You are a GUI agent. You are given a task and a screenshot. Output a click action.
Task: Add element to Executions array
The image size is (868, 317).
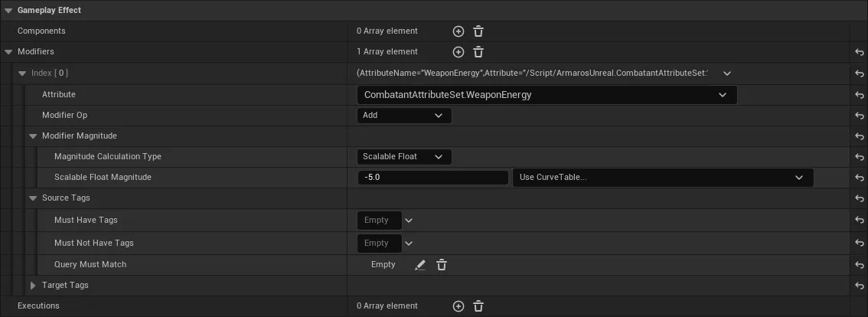(x=458, y=306)
